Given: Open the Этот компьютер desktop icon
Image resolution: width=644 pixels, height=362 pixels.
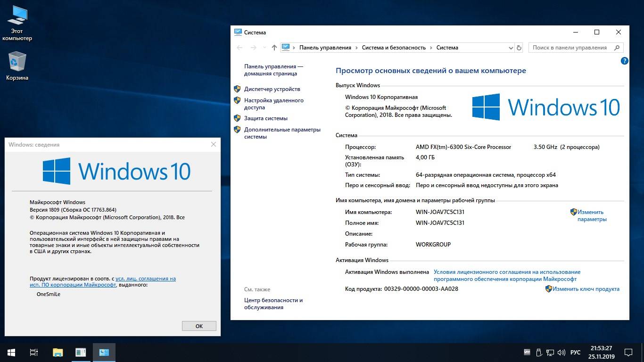Looking at the screenshot, I should coord(17,24).
